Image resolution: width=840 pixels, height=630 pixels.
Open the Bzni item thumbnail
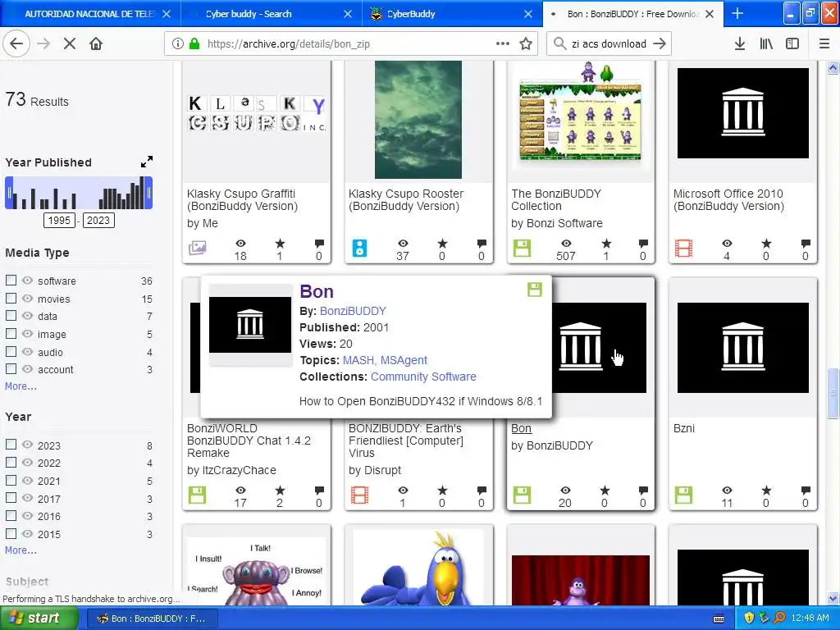tap(742, 348)
